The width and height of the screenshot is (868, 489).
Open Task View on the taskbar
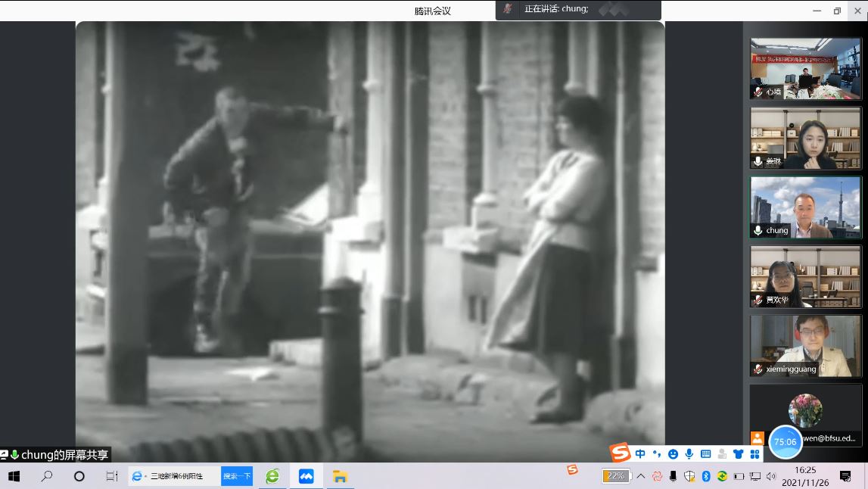point(112,476)
